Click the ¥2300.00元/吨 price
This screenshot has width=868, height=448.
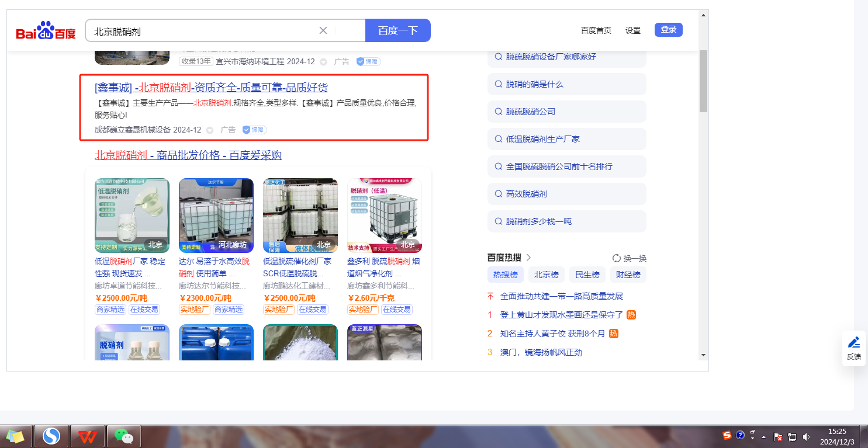pos(205,298)
